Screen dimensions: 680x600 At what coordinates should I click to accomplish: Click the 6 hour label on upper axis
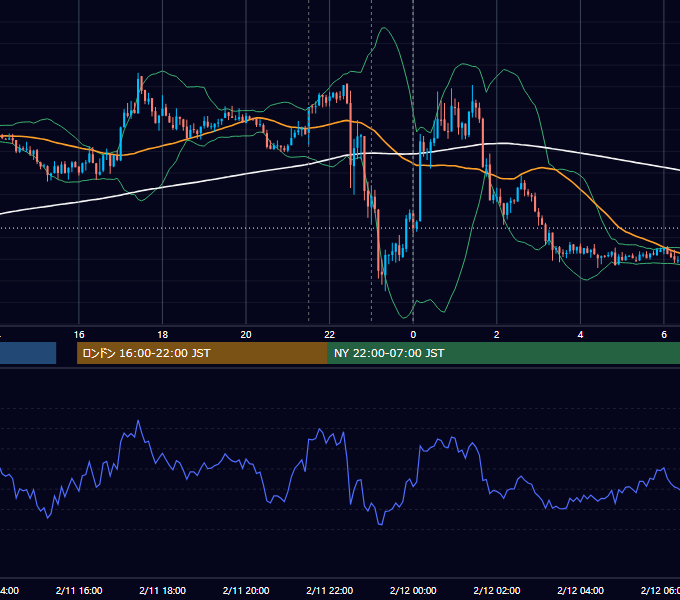pos(664,335)
